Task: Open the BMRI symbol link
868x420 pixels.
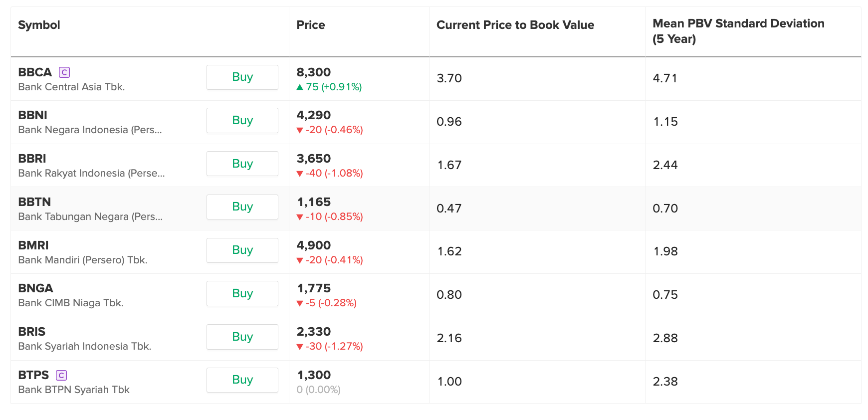Action: 33,245
